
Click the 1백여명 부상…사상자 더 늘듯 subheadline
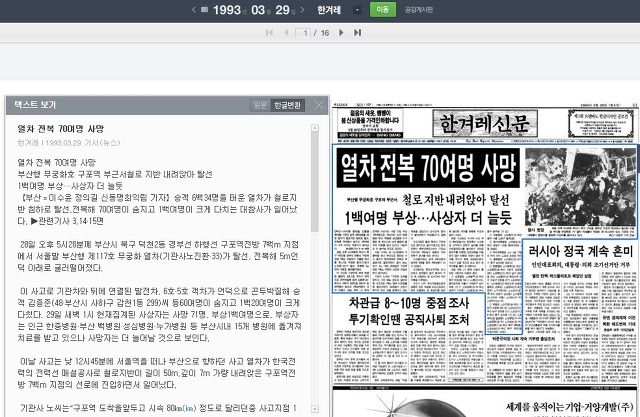point(428,218)
